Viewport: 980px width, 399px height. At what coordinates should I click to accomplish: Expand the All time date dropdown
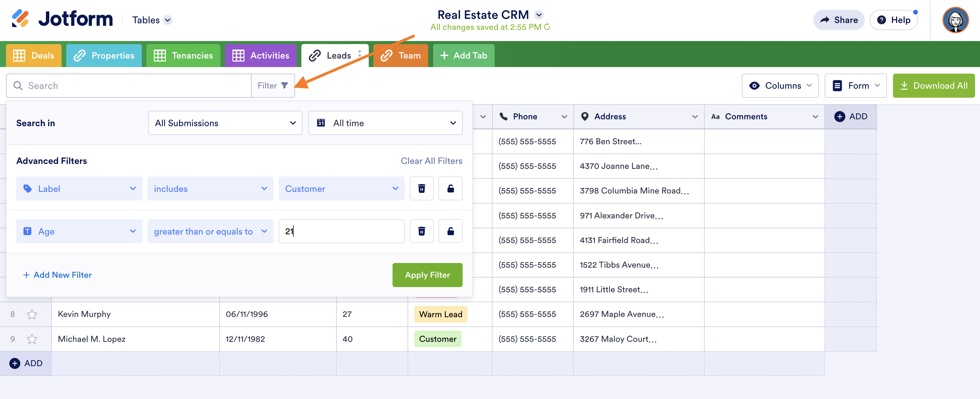(x=385, y=123)
